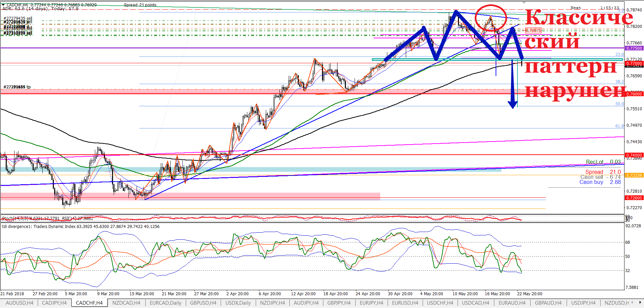The width and height of the screenshot is (644, 308).
Task: Click the ADR 63.6 (14 days) info line
Action: 40,9
